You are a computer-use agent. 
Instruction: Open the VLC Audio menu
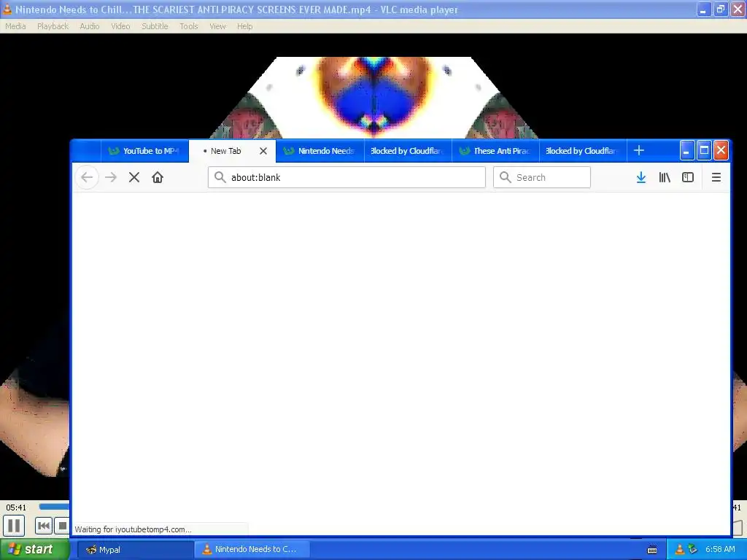(90, 26)
